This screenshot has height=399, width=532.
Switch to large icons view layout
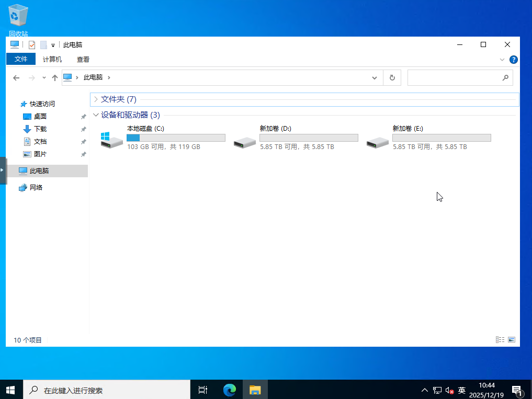511,340
